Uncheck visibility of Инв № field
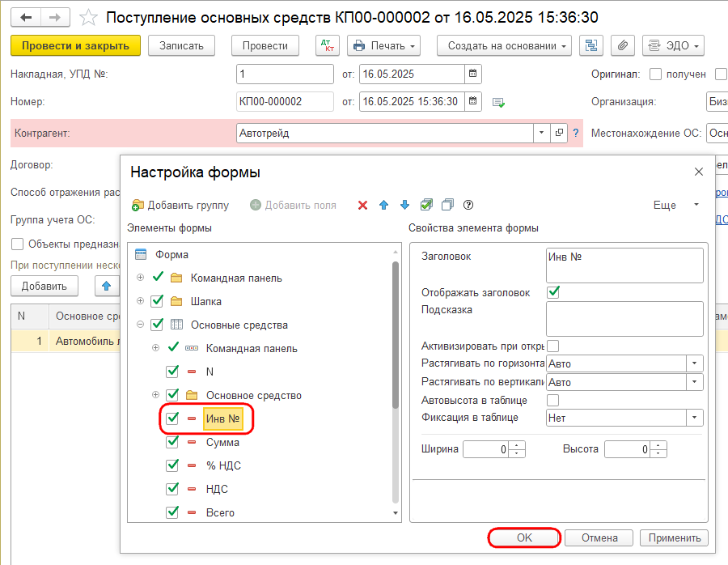728x565 pixels. tap(172, 418)
